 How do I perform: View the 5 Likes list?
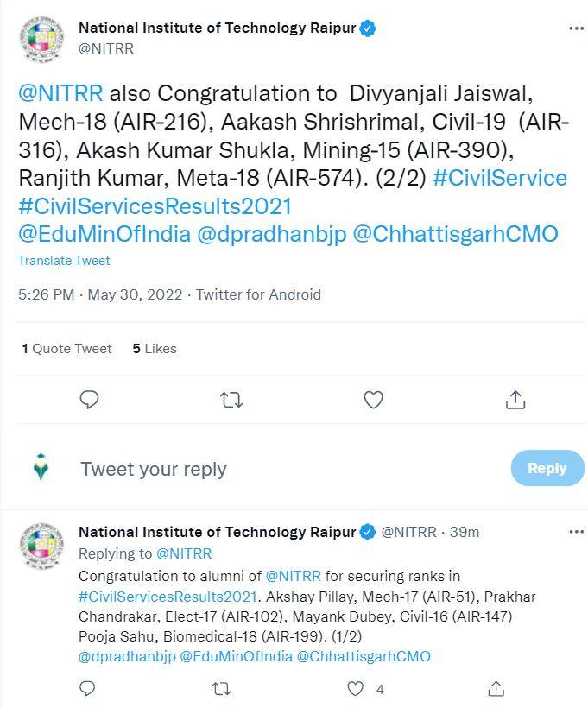point(155,349)
